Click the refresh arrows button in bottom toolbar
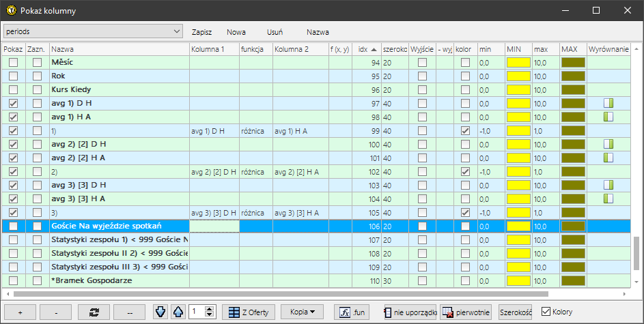 pyautogui.click(x=92, y=312)
